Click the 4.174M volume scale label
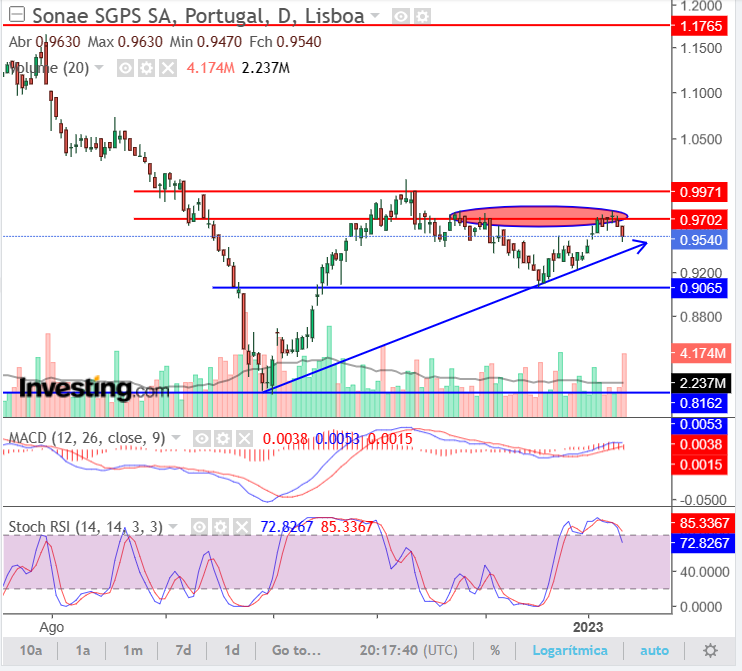The width and height of the screenshot is (742, 671). [701, 353]
